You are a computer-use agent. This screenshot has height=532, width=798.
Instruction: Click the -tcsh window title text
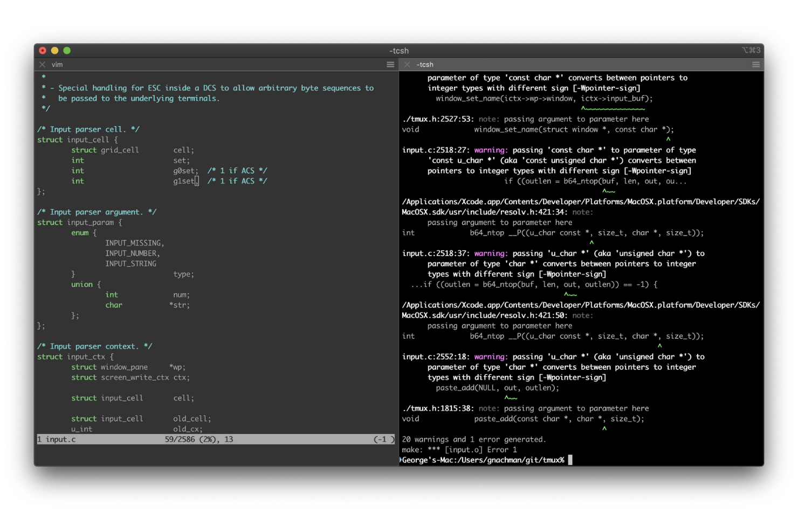[399, 50]
